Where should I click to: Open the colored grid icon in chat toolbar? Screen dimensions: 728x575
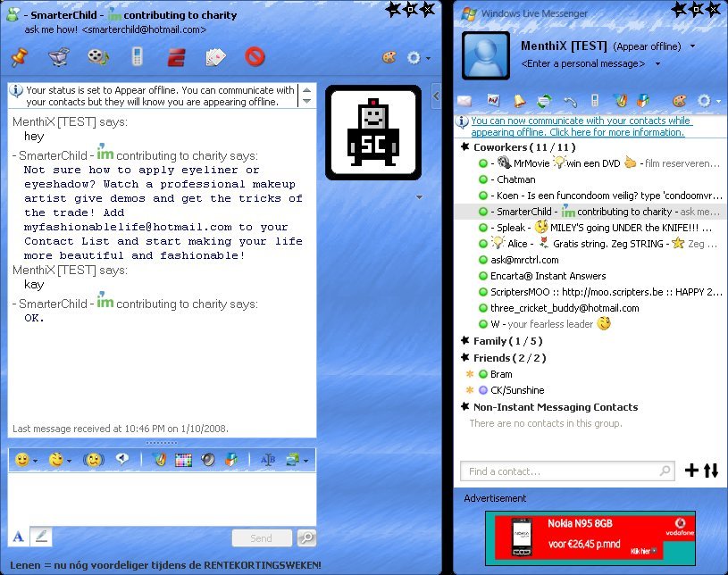183,460
